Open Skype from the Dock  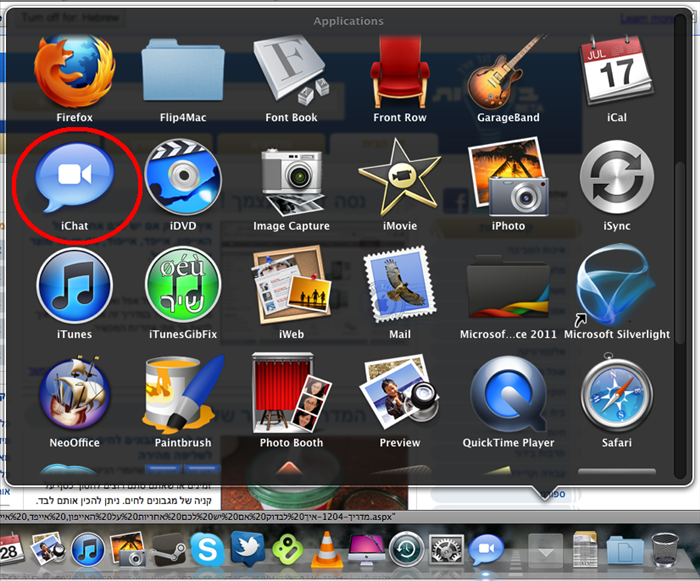207,550
